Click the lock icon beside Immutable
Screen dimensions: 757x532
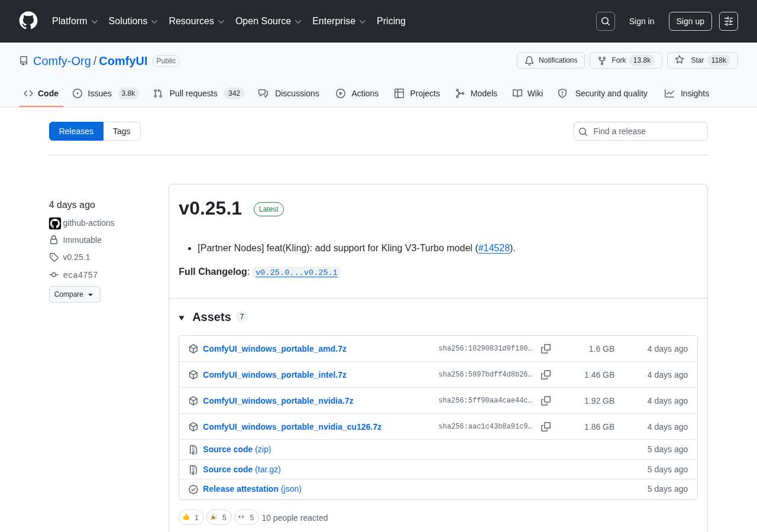coord(54,240)
